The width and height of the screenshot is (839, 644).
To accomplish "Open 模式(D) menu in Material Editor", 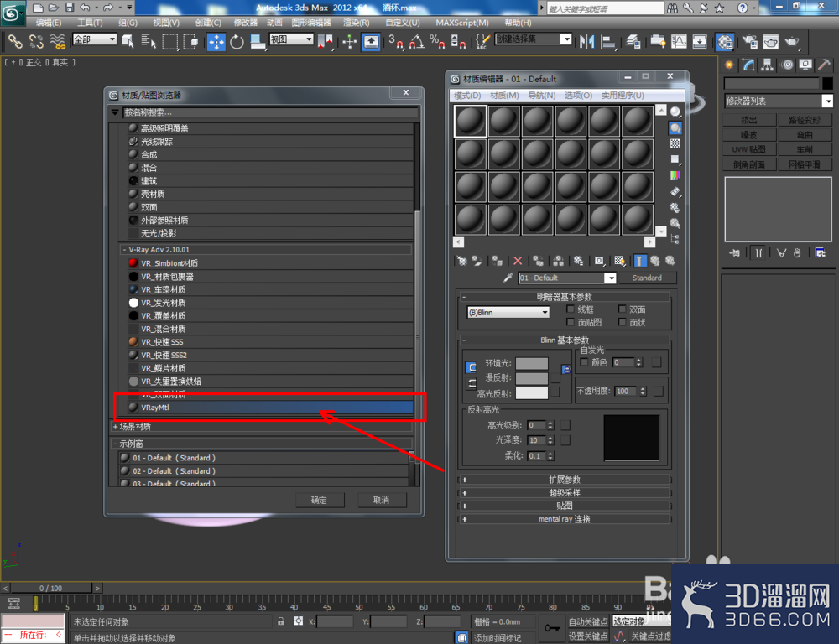I will pos(467,96).
